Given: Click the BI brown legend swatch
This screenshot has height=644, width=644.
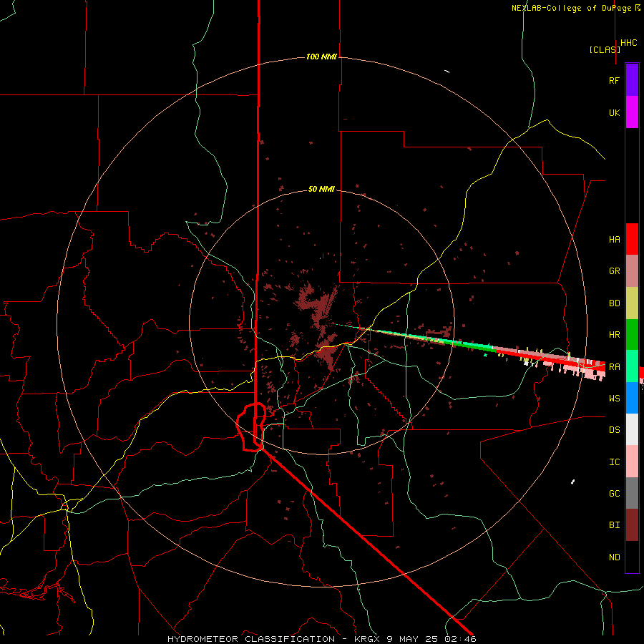Looking at the screenshot, I should [632, 525].
